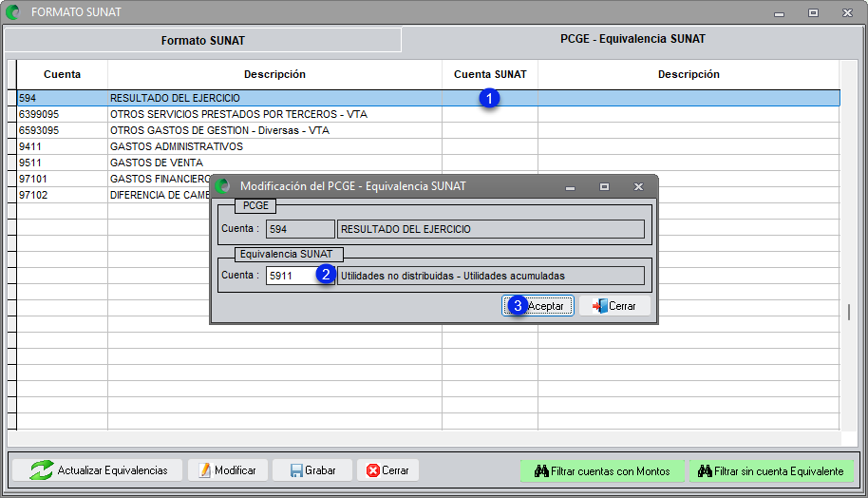Select the PCGE - Equivalencia SUNAT tab
Viewport: 868px width, 498px height.
coord(632,39)
